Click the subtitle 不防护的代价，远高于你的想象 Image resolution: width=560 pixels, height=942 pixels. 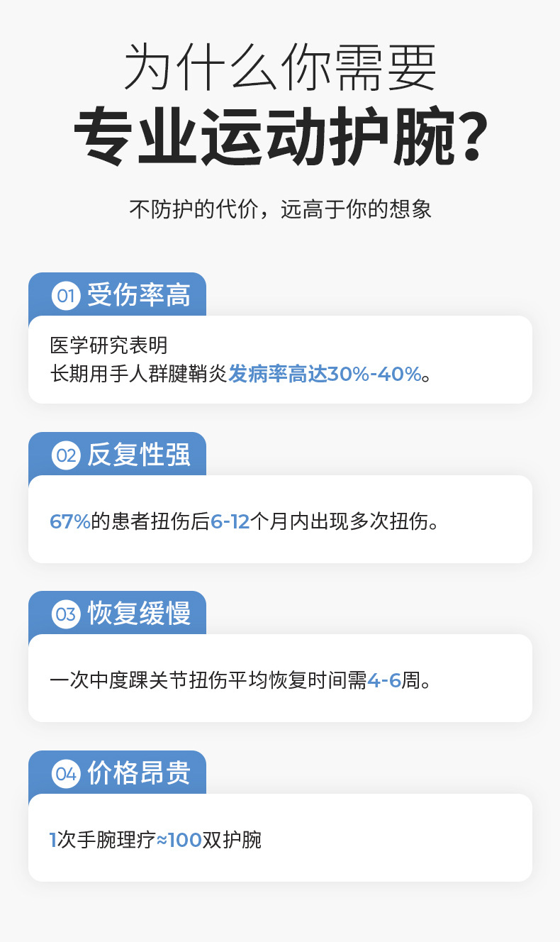tap(280, 210)
